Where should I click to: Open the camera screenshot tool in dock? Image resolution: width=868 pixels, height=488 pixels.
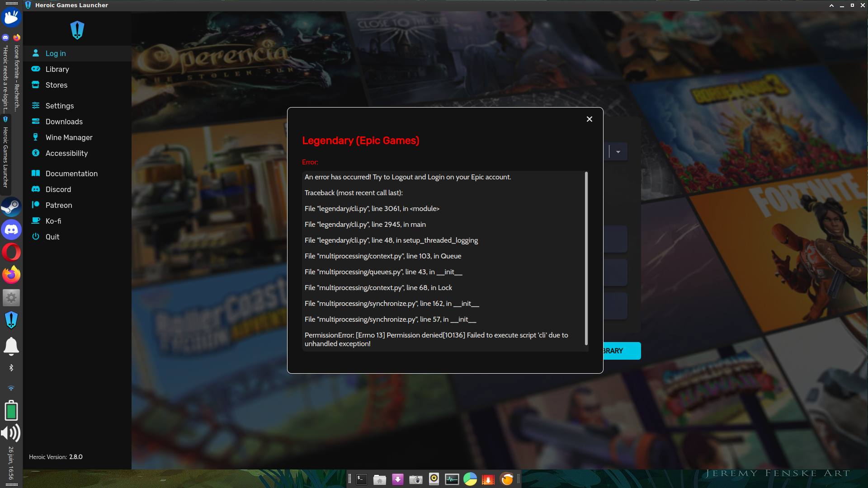click(x=416, y=479)
